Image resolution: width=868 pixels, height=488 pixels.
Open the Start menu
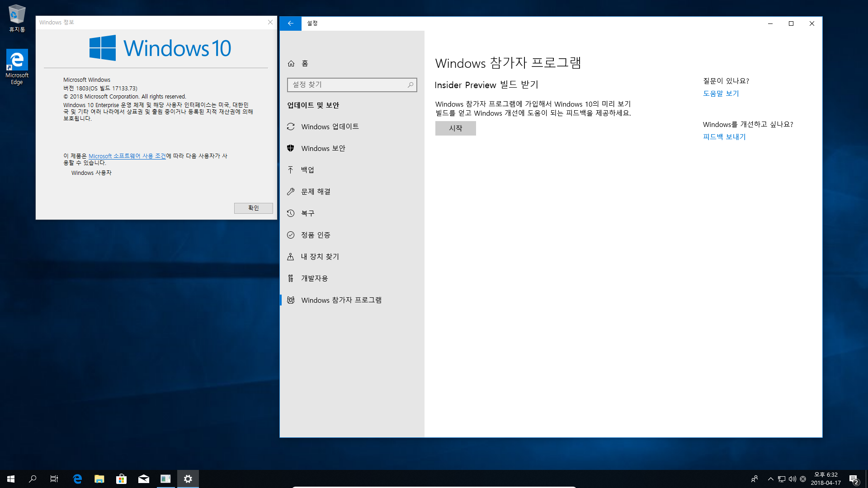pos(11,479)
